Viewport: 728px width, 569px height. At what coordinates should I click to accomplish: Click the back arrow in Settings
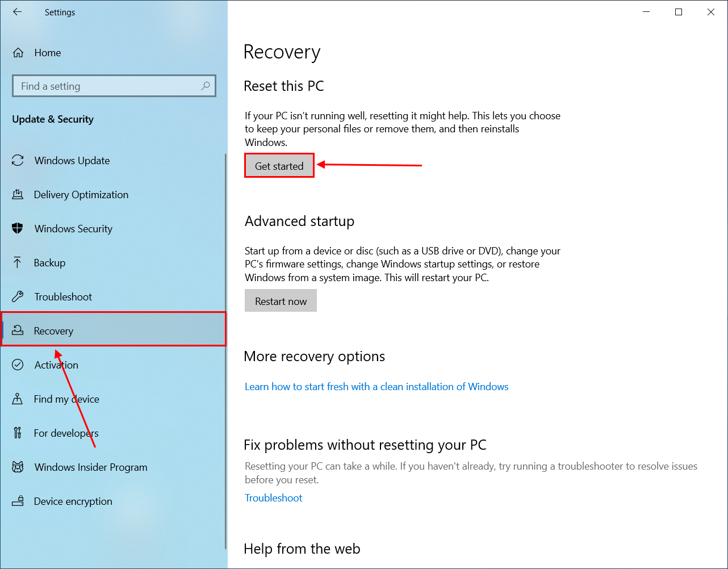(18, 12)
